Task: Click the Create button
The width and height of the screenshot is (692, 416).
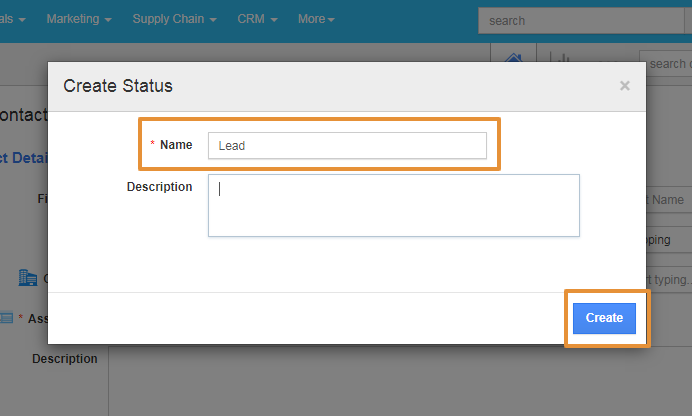Action: (604, 318)
